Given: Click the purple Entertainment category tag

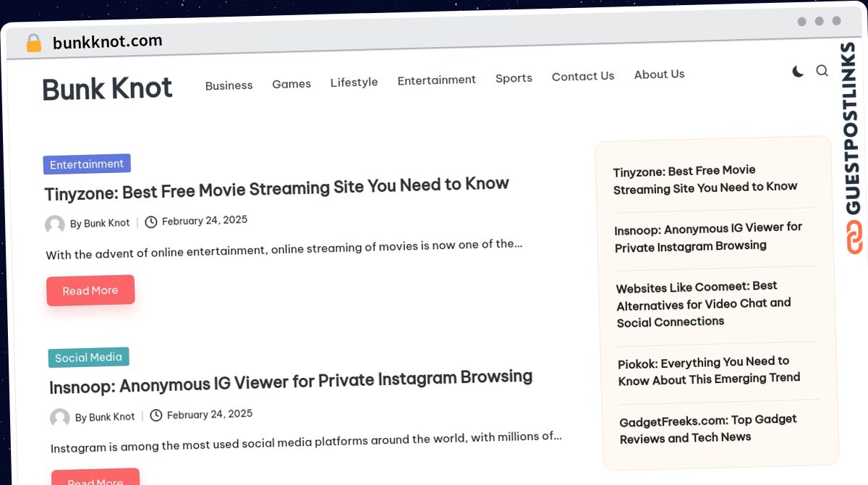Looking at the screenshot, I should coord(87,164).
